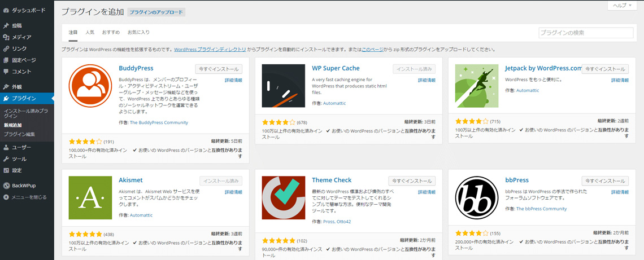The image size is (644, 260).
Task: Open the Theme Check title link
Action: 332,180
